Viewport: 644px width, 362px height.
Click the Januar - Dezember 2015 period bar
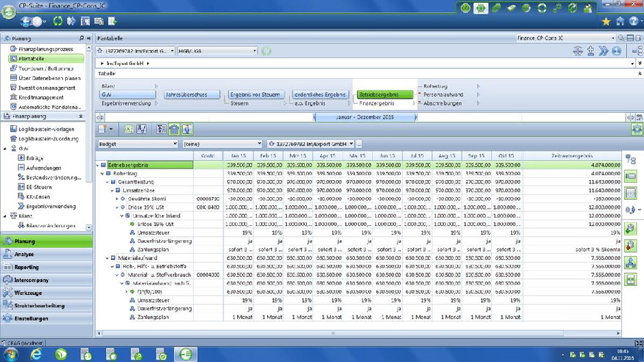coord(364,118)
